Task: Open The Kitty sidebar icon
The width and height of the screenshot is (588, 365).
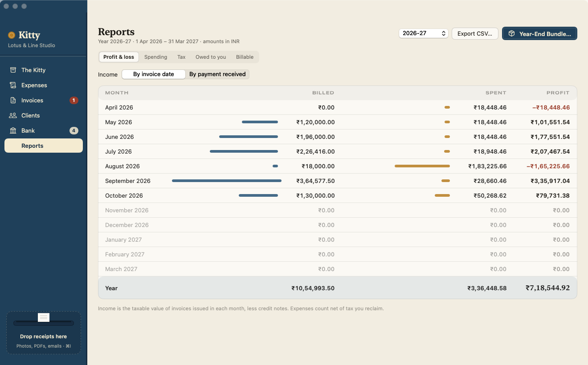Action: (x=13, y=70)
